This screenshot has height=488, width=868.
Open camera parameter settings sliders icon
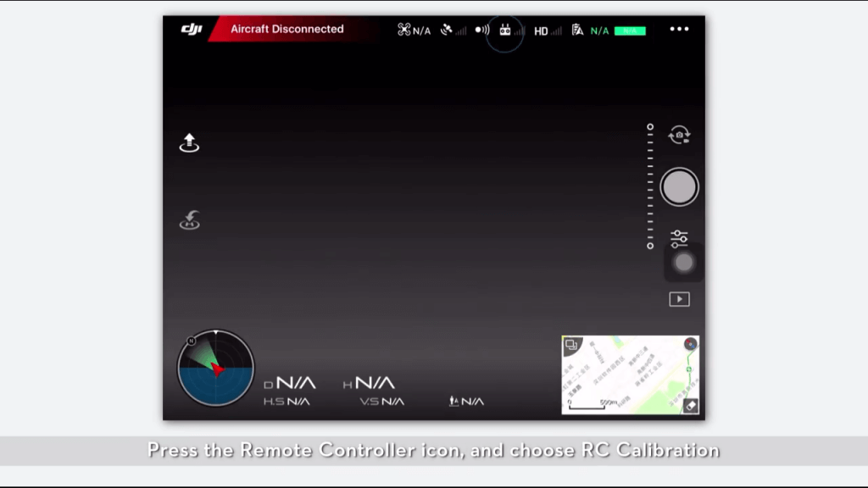pyautogui.click(x=679, y=239)
